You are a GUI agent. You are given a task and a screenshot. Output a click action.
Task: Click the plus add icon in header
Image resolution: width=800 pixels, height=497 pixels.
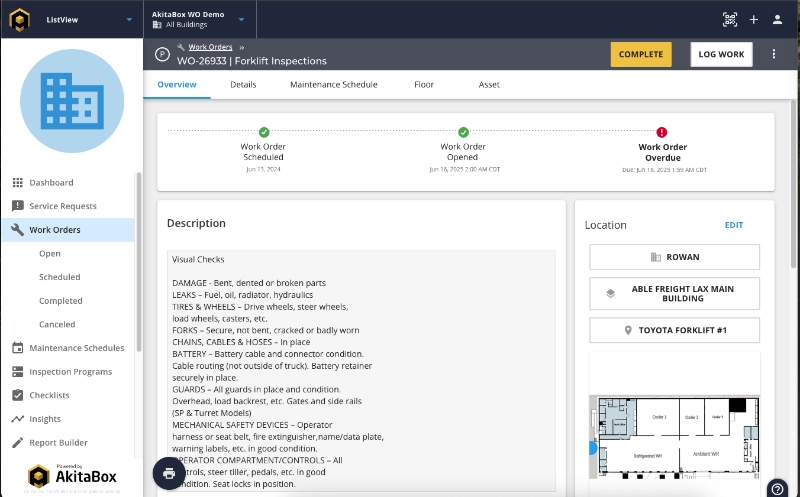point(754,19)
